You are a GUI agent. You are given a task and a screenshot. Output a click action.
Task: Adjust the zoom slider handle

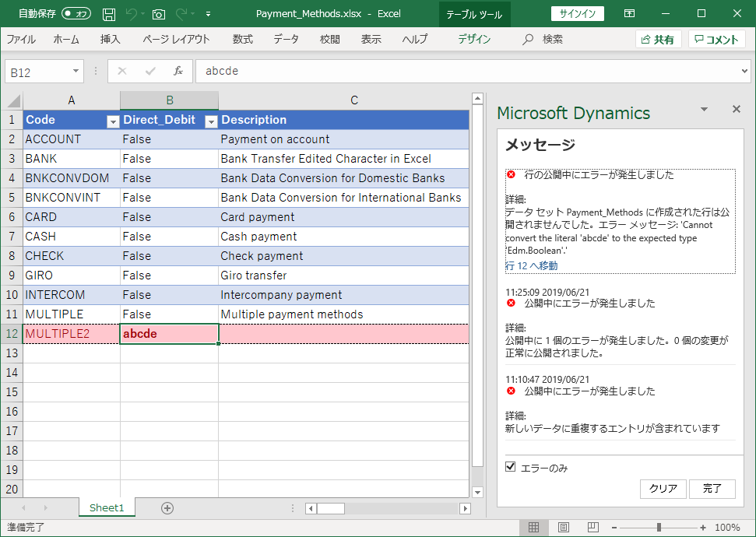coord(659,528)
